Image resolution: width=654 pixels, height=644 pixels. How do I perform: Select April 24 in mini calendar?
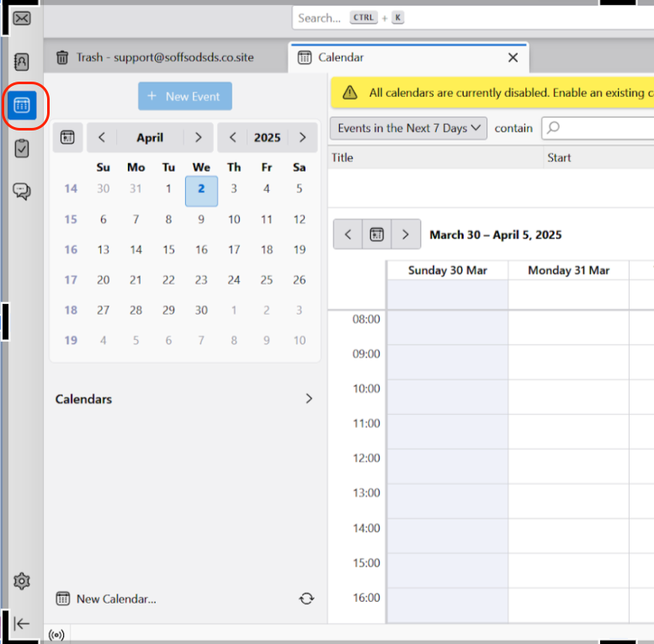click(234, 279)
